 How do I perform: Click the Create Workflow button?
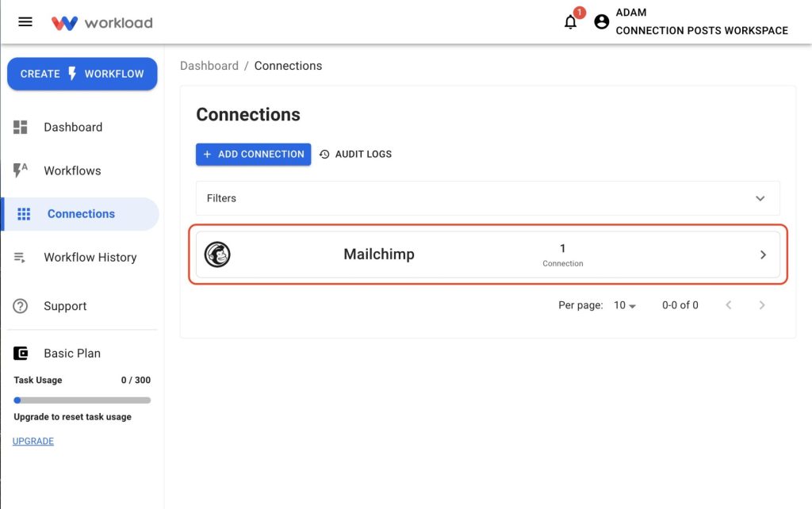coord(82,74)
